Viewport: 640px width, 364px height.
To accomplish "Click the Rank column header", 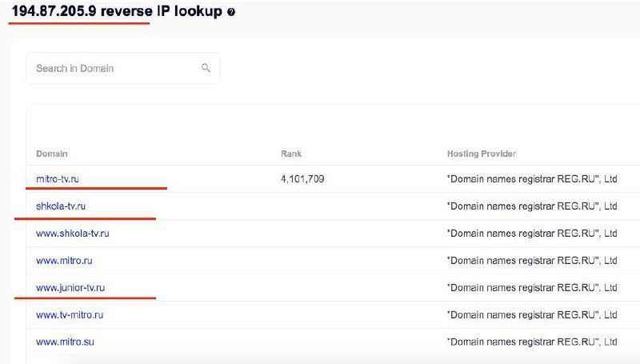I will 291,154.
